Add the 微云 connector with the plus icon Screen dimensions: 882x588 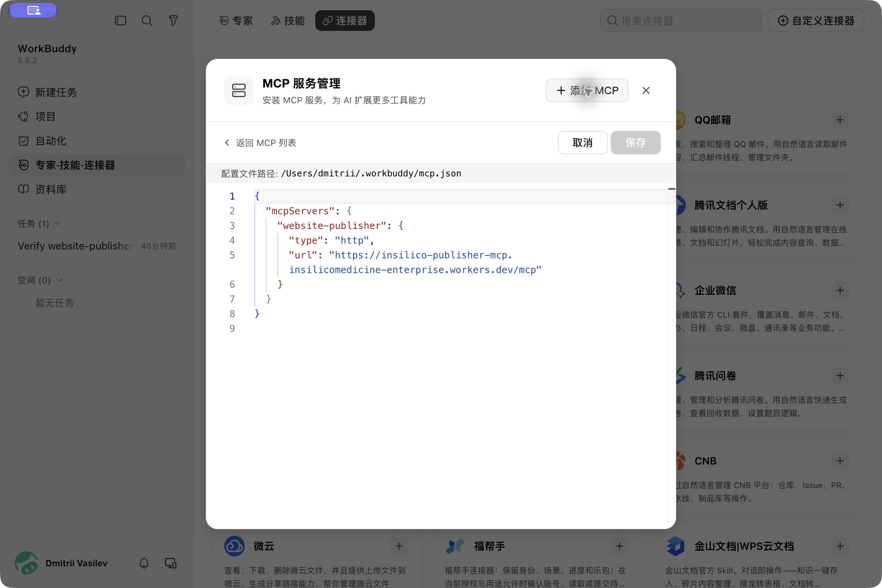[399, 546]
